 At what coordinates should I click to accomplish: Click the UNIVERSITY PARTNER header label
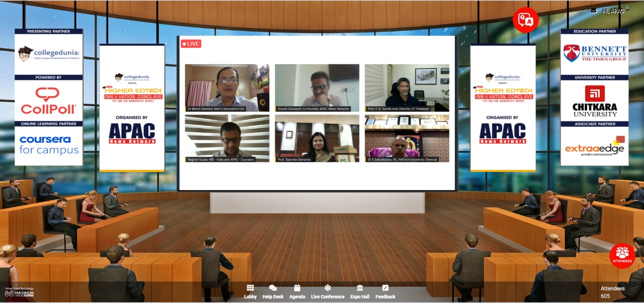(x=595, y=77)
